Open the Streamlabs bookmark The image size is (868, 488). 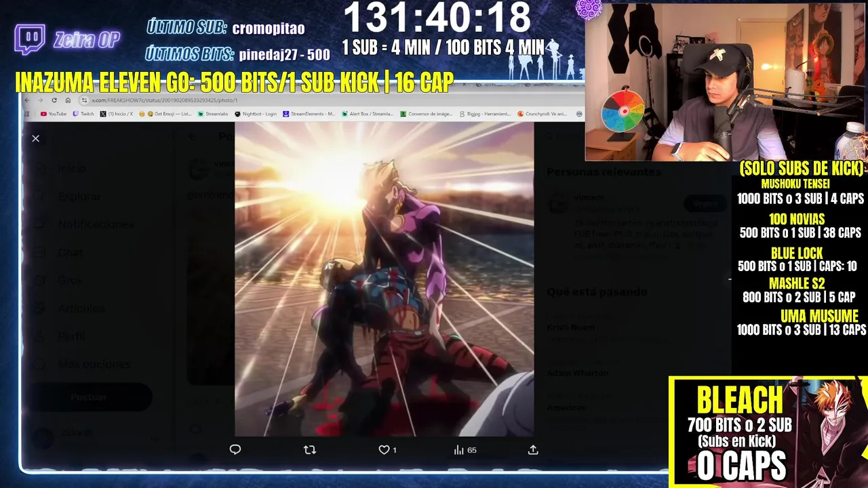[x=213, y=114]
